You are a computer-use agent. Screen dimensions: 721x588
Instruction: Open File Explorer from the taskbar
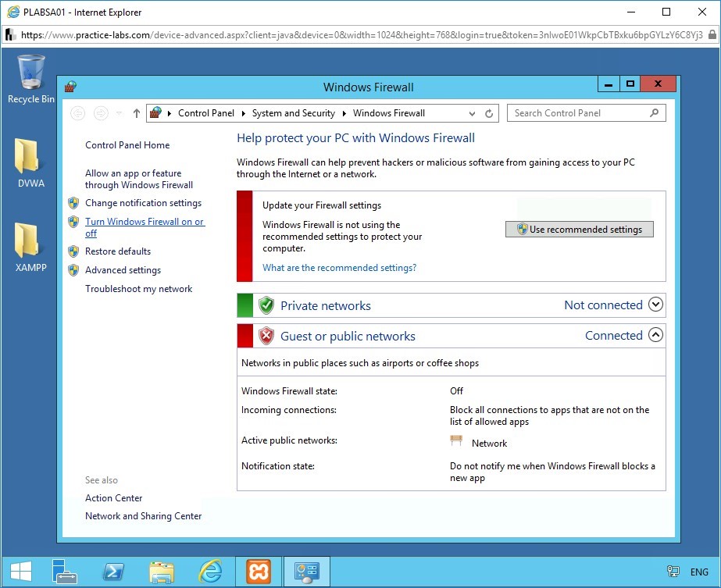[x=162, y=572]
